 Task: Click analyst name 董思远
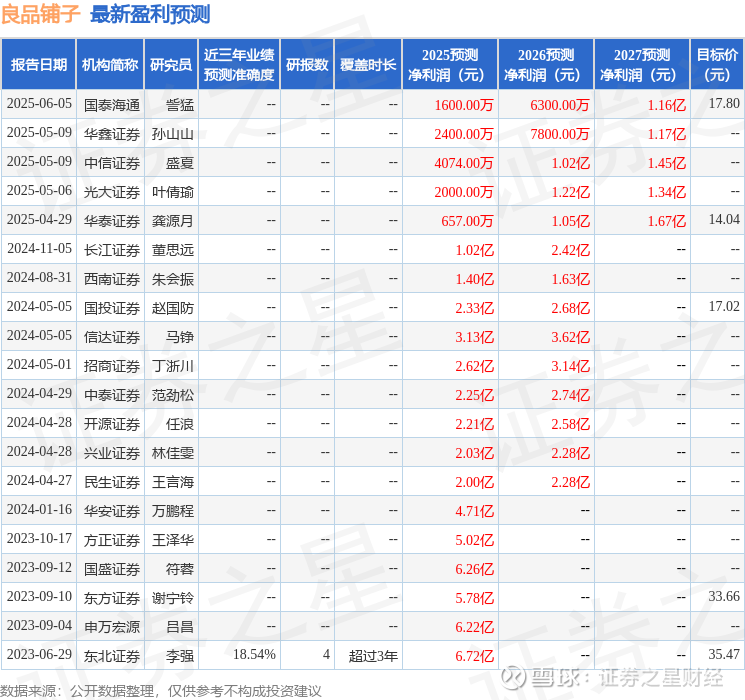point(172,250)
